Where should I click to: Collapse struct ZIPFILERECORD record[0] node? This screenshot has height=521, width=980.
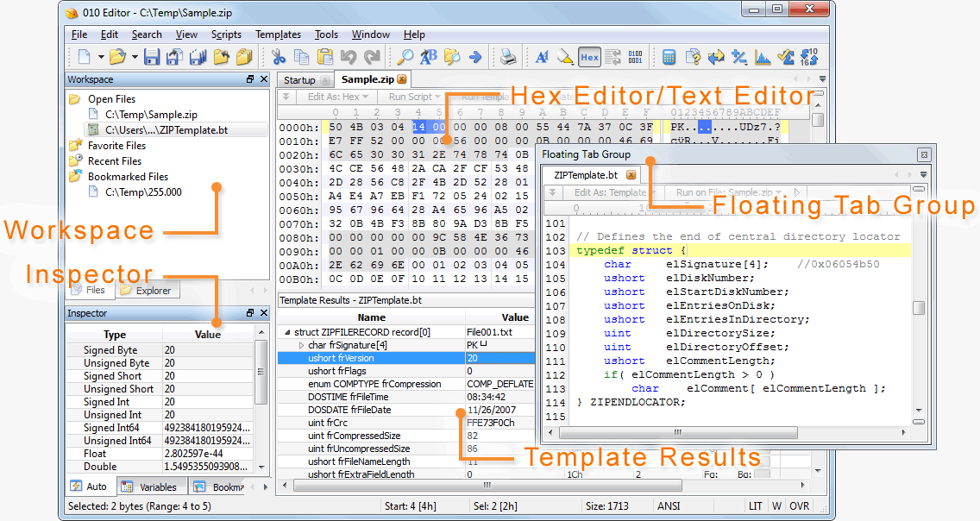[x=287, y=332]
